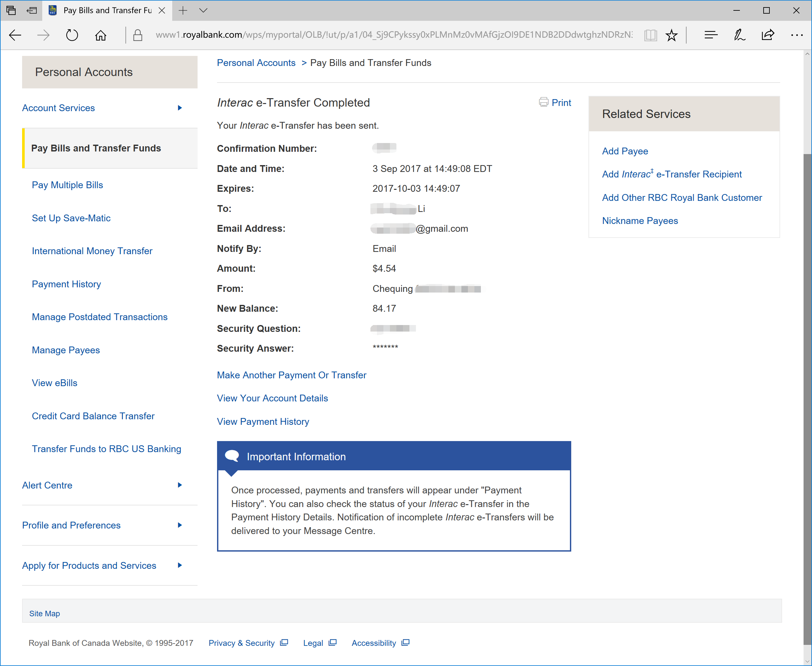
Task: Click the Share icon in toolbar
Action: click(x=768, y=35)
